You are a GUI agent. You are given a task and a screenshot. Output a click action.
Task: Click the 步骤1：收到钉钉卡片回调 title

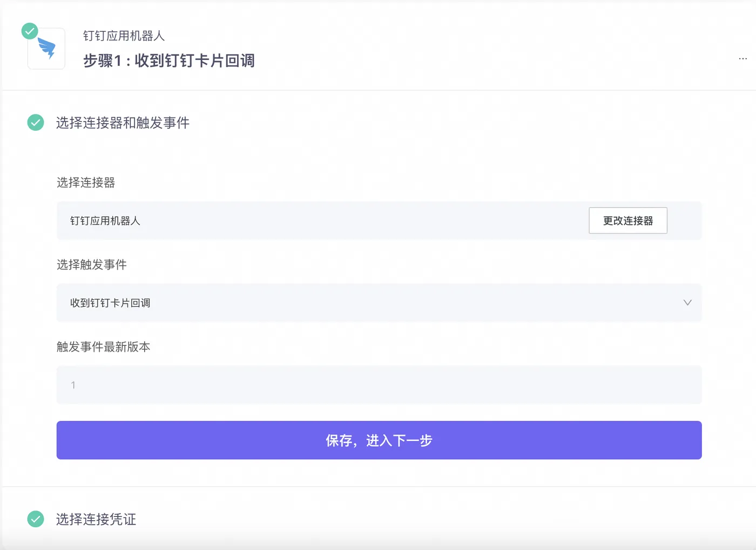point(169,61)
